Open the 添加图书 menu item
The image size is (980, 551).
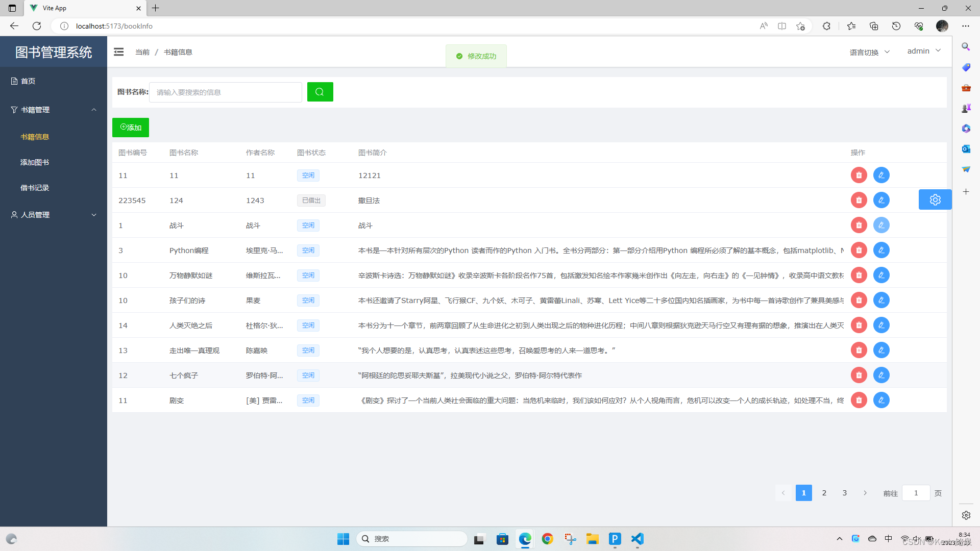(x=35, y=162)
